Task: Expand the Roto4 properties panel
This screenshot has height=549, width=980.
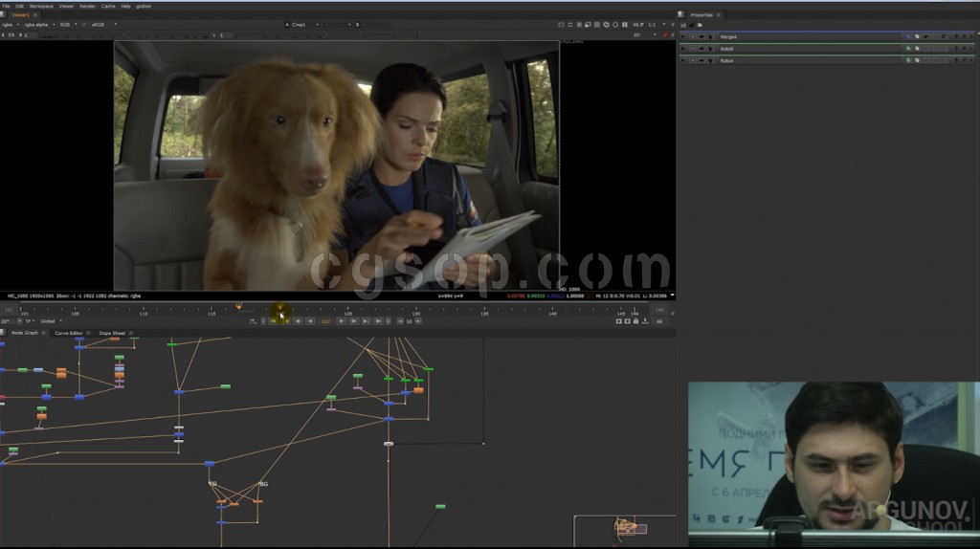Action: 682,60
